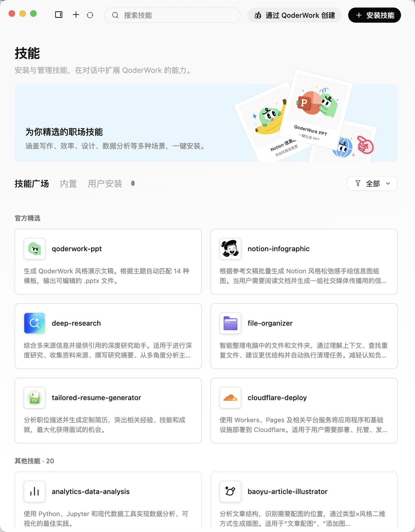The width and height of the screenshot is (415, 532).
Task: Switch to the 内置 tab
Action: pos(68,184)
